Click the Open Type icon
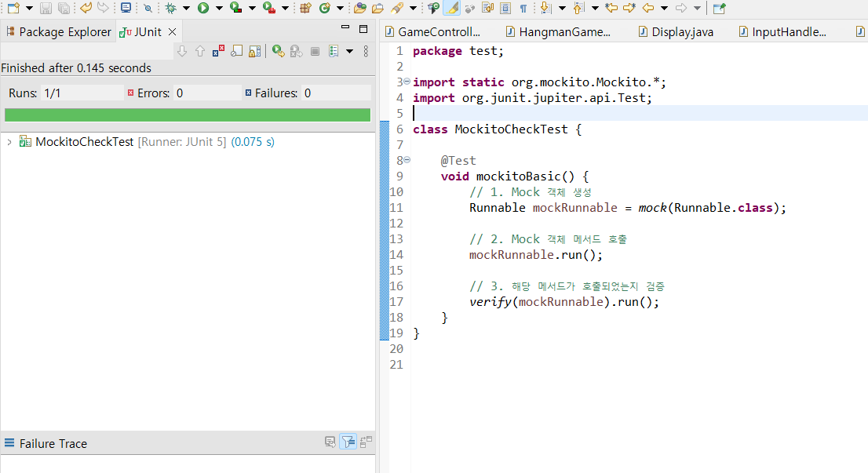Image resolution: width=868 pixels, height=473 pixels. pyautogui.click(x=359, y=8)
